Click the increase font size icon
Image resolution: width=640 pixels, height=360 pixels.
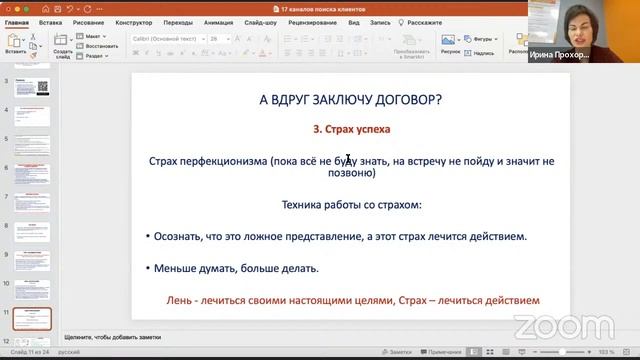tap(237, 39)
